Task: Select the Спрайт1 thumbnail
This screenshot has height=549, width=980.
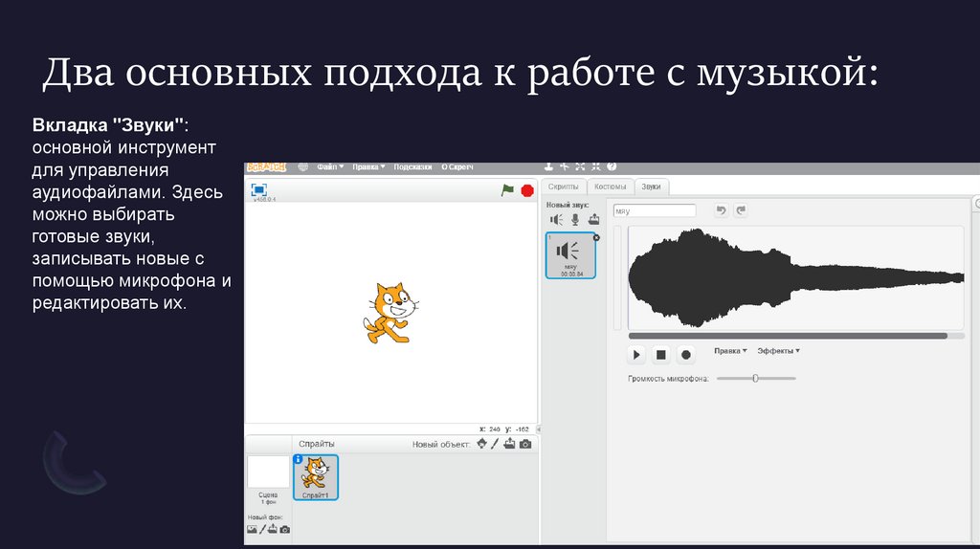Action: click(316, 477)
